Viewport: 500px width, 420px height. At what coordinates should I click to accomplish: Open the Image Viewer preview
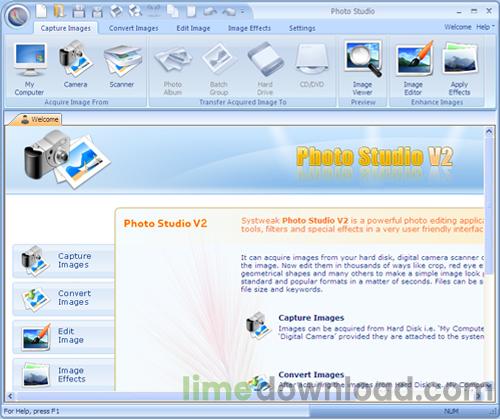tap(363, 69)
